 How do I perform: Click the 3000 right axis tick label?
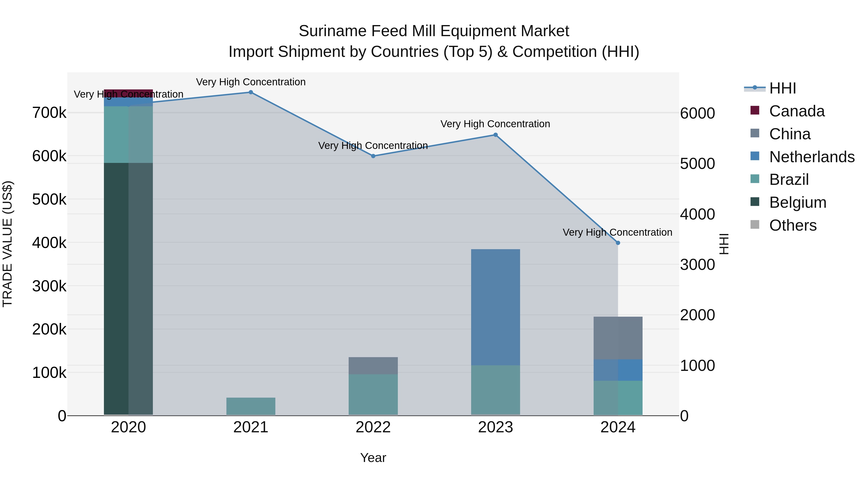[698, 265]
